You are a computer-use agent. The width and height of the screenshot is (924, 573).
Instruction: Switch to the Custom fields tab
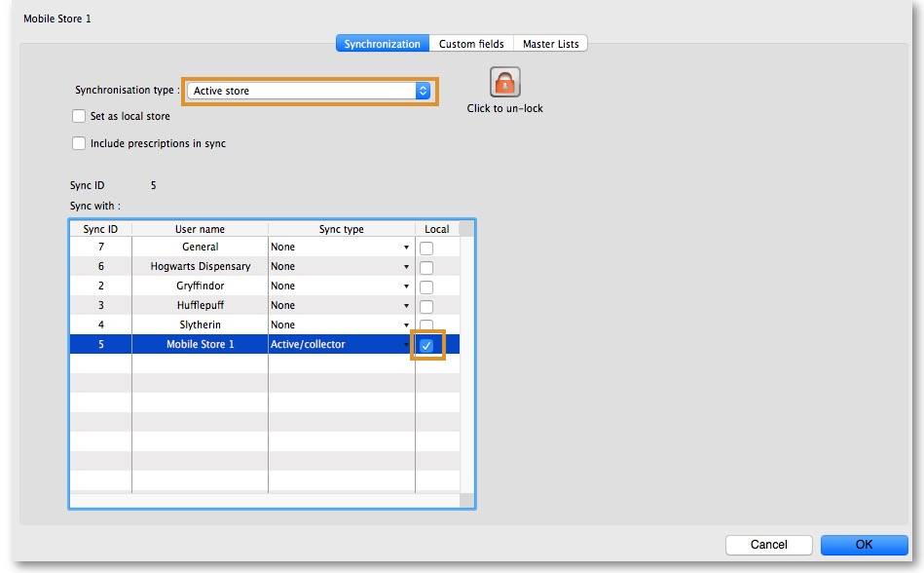[x=471, y=44]
